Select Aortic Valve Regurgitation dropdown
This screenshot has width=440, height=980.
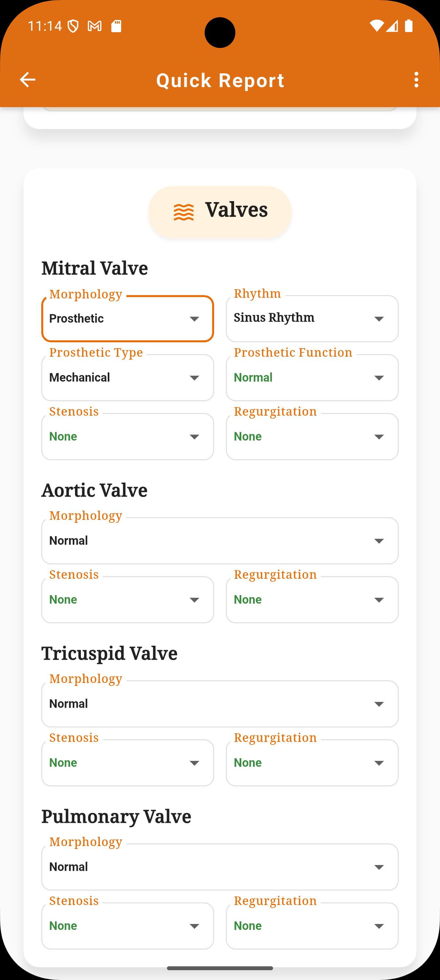(312, 600)
